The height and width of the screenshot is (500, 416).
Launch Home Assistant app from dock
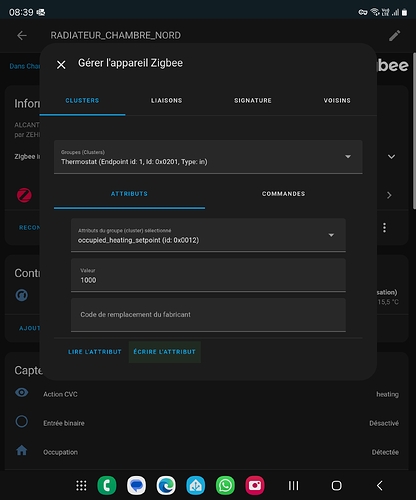click(x=196, y=485)
